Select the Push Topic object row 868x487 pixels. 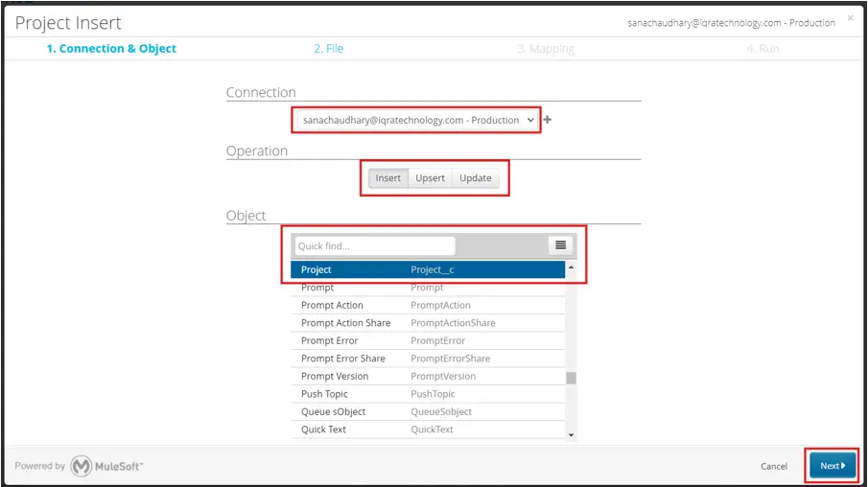point(428,393)
